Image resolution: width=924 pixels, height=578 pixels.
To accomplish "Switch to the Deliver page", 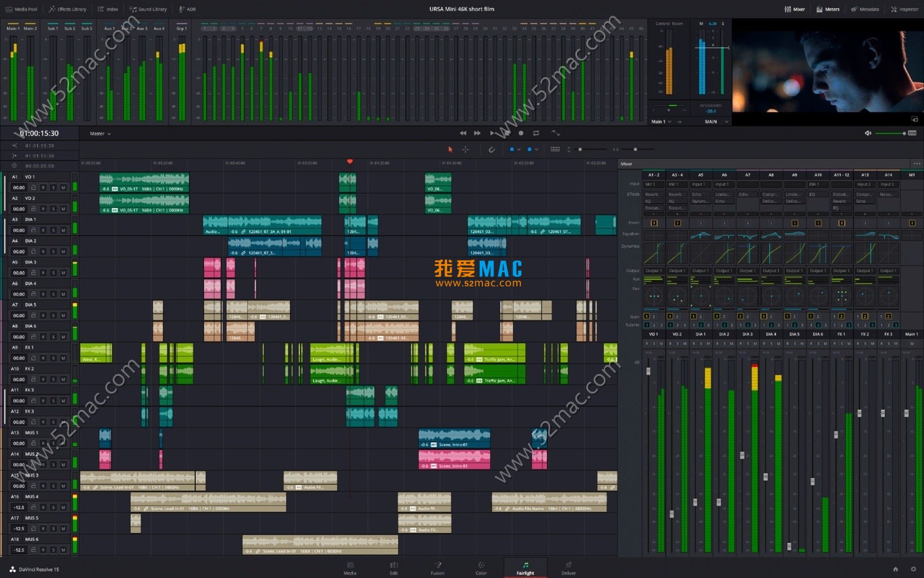I will (x=569, y=568).
